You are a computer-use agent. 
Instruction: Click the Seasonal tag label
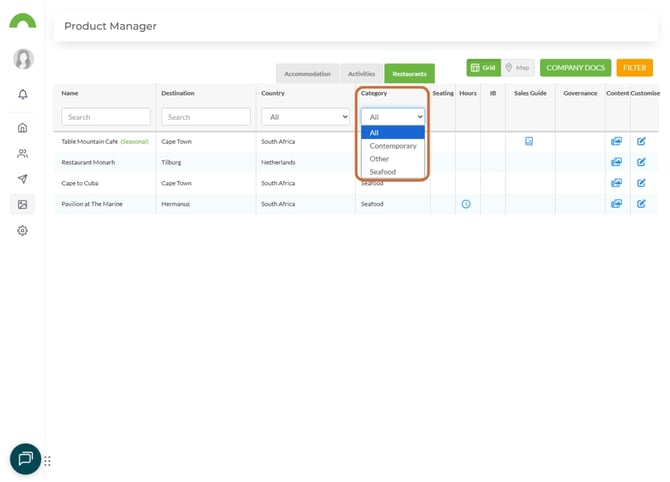135,141
